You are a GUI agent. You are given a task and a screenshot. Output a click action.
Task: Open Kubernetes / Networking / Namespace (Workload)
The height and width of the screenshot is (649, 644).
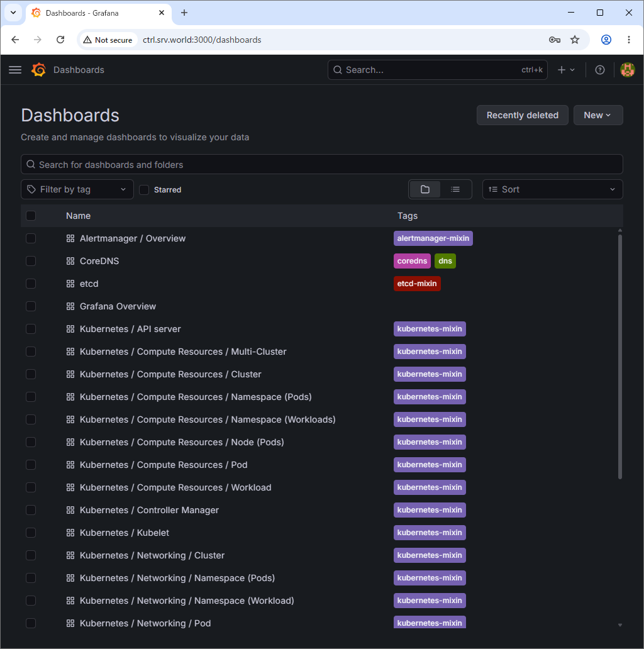coord(187,601)
